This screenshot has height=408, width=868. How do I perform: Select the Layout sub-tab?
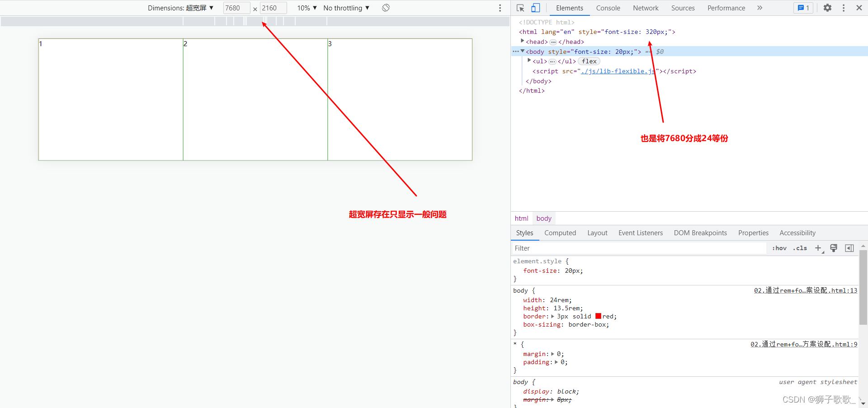click(x=597, y=233)
